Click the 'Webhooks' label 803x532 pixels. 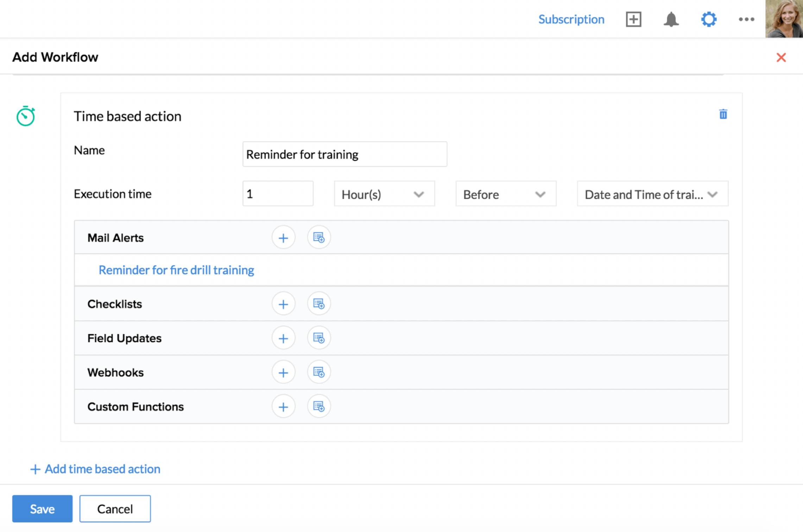(x=115, y=372)
